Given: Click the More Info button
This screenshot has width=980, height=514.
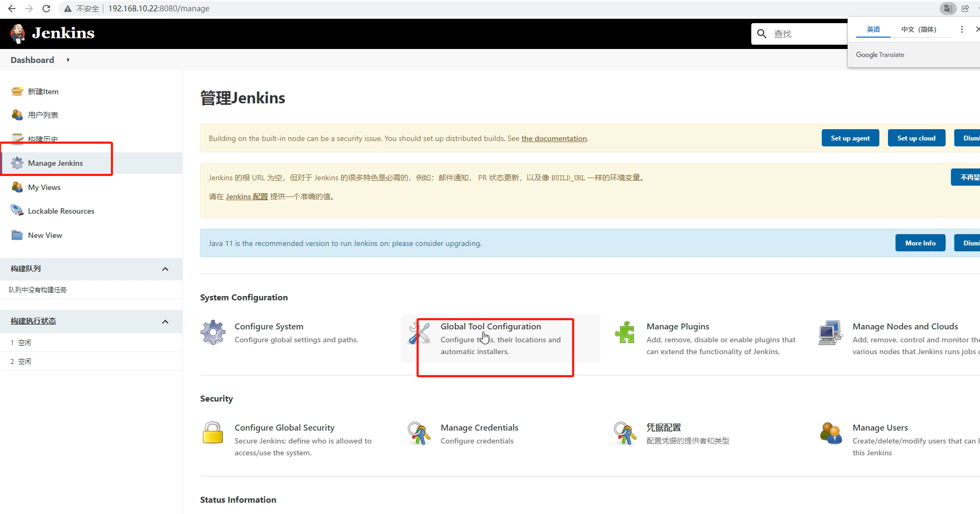Looking at the screenshot, I should pos(920,243).
